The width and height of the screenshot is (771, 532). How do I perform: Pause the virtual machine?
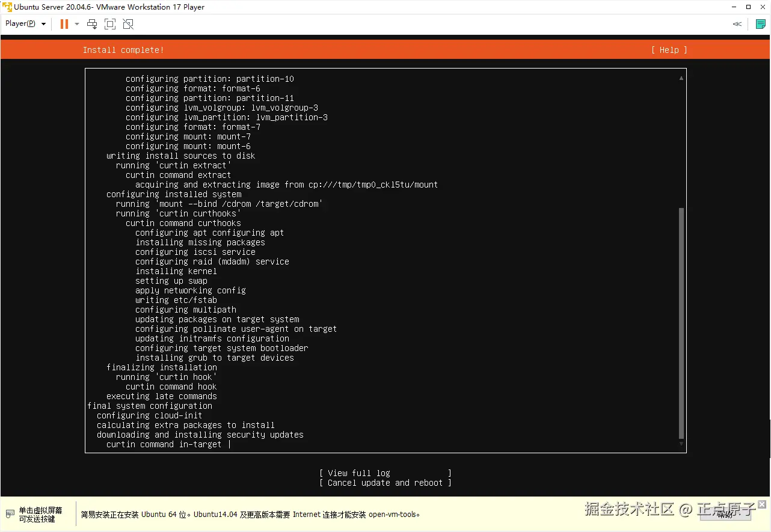click(64, 24)
